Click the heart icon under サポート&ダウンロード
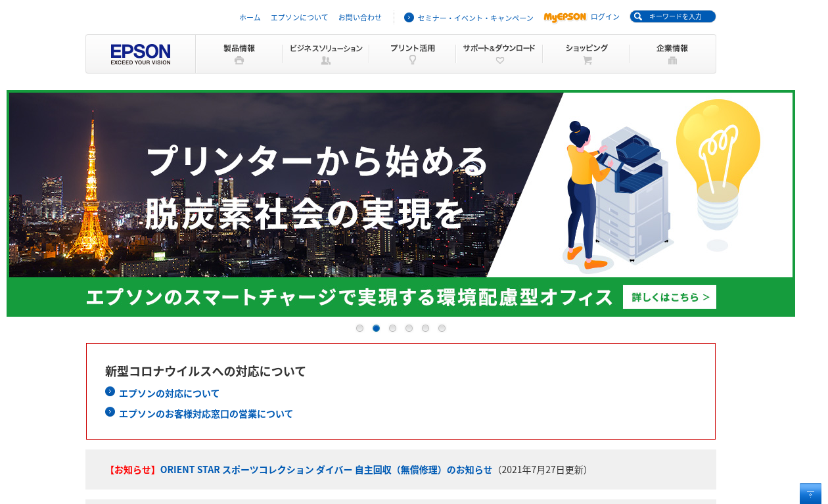828x504 pixels. (499, 60)
